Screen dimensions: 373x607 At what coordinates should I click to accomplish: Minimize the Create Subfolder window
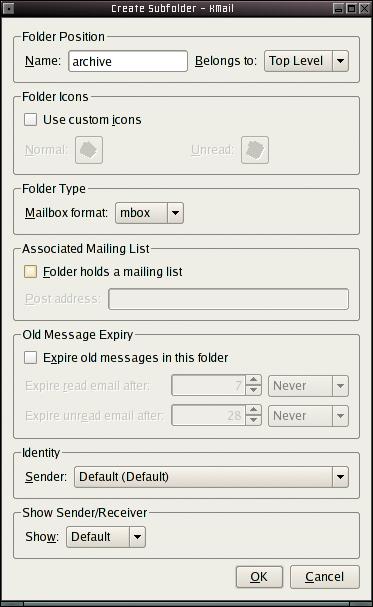click(x=338, y=8)
